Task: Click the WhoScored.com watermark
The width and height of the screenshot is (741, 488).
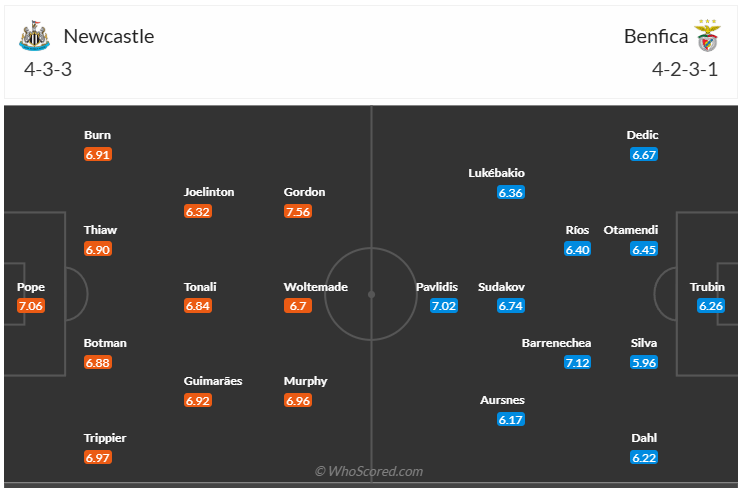Action: 369,471
